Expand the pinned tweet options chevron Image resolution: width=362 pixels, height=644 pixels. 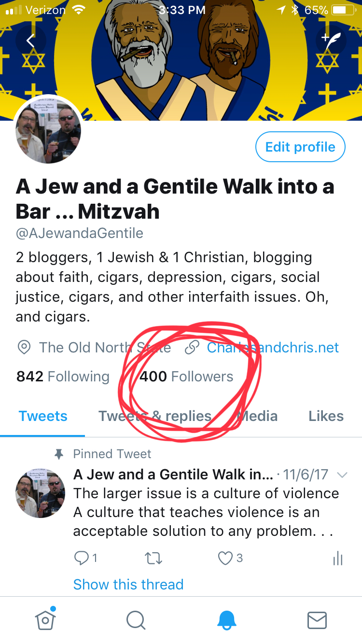tap(342, 475)
